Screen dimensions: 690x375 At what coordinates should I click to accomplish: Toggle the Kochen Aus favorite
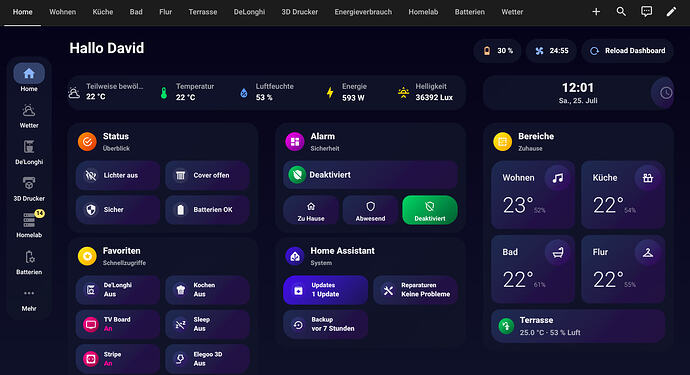pyautogui.click(x=208, y=290)
